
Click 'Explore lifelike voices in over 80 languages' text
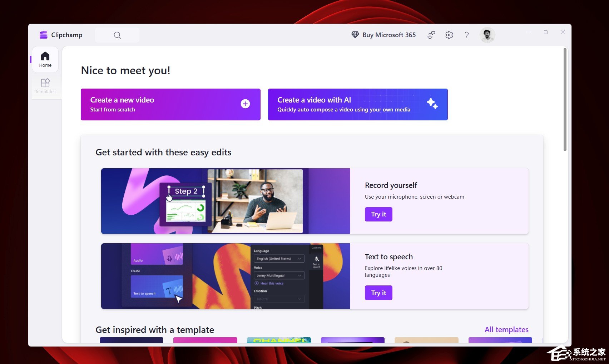pyautogui.click(x=403, y=271)
